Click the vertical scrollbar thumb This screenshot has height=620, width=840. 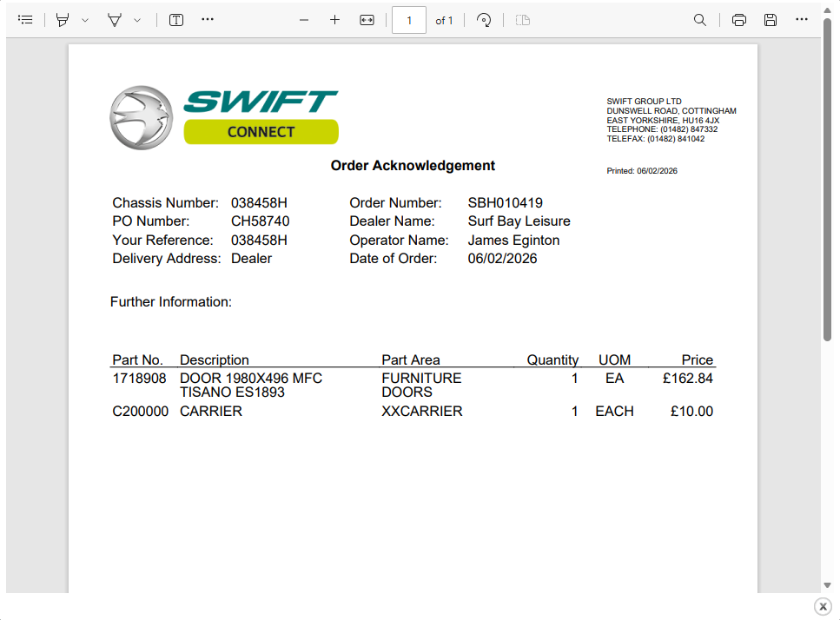click(x=827, y=180)
